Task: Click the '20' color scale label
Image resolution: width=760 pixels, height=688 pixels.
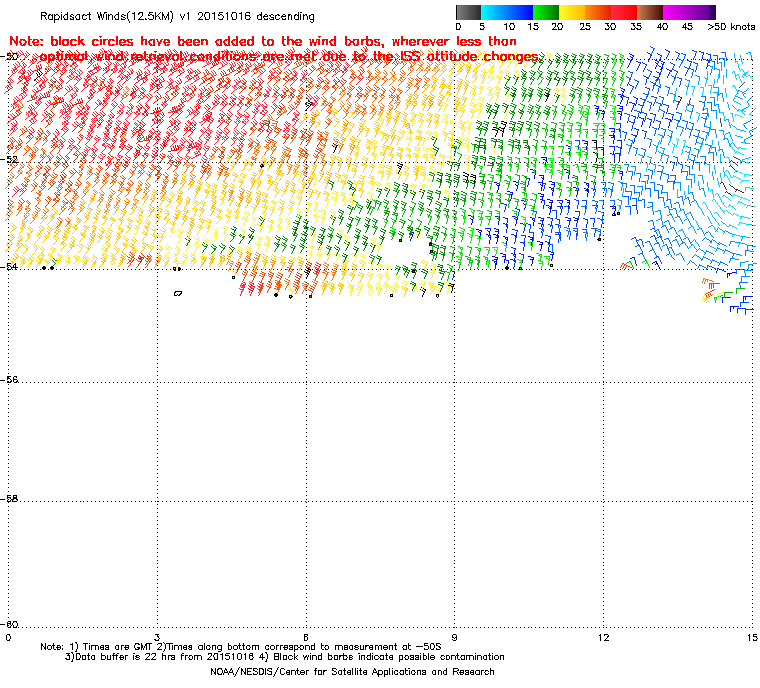Action: tap(557, 27)
